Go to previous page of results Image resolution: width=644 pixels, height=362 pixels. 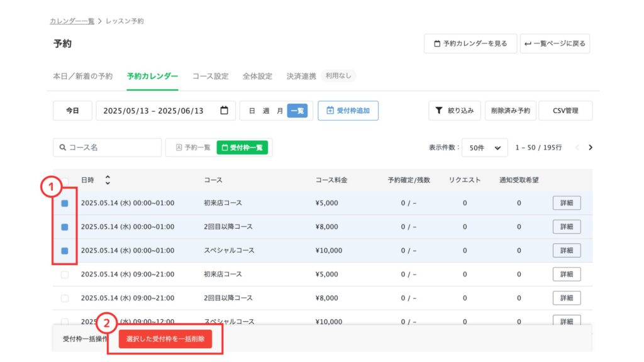[577, 147]
